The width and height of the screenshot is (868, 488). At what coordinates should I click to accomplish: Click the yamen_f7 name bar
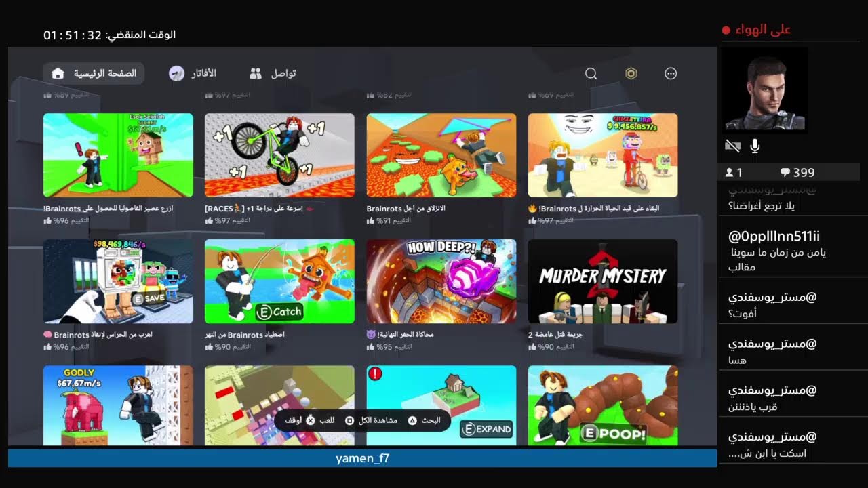pyautogui.click(x=363, y=458)
